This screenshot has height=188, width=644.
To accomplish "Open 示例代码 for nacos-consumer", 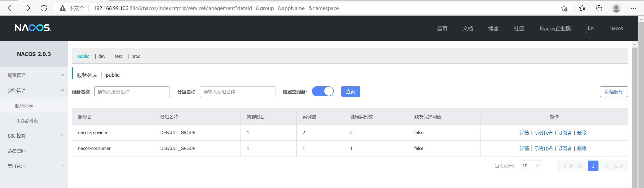I will coord(543,148).
